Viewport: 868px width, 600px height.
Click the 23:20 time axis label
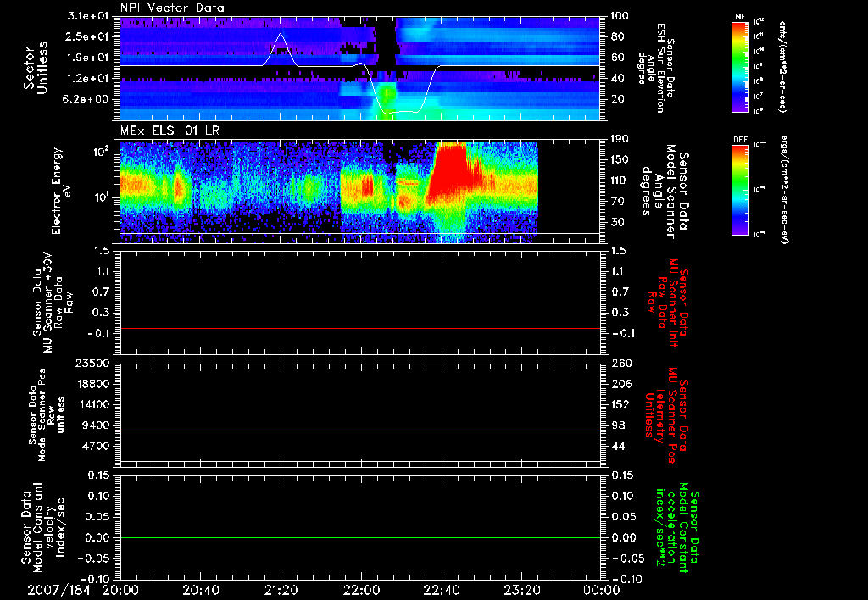pyautogui.click(x=521, y=591)
